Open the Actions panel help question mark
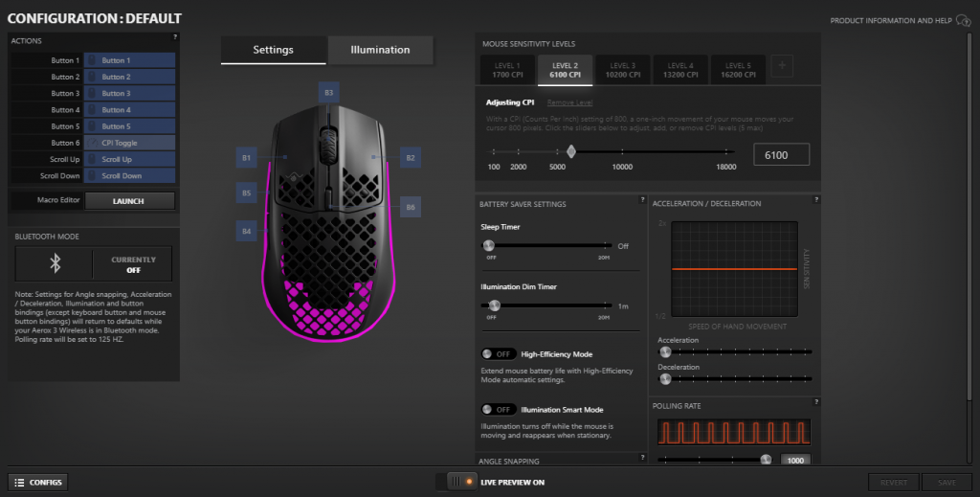This screenshot has width=980, height=497. click(x=175, y=37)
